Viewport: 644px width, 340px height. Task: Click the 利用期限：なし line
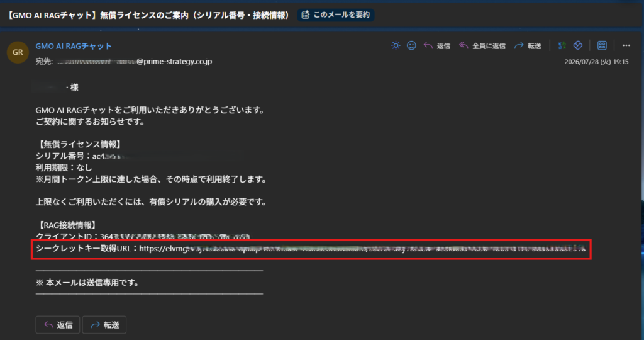click(64, 167)
